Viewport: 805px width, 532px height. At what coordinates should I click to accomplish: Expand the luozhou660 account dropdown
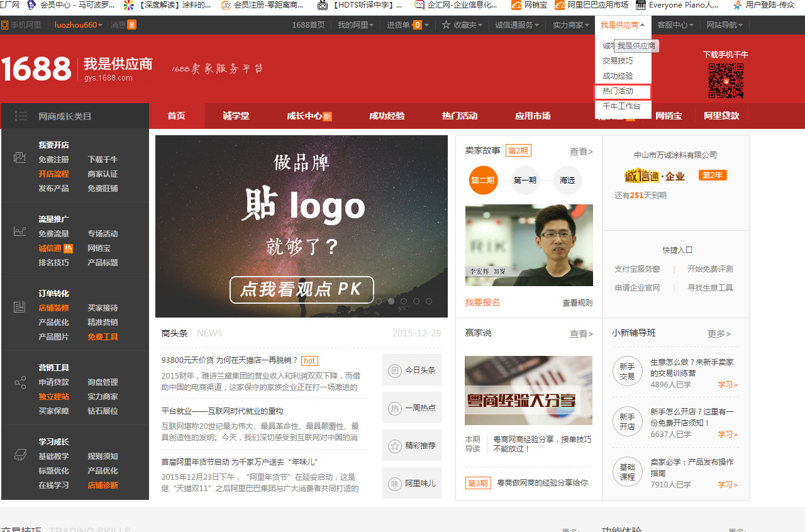coord(78,25)
